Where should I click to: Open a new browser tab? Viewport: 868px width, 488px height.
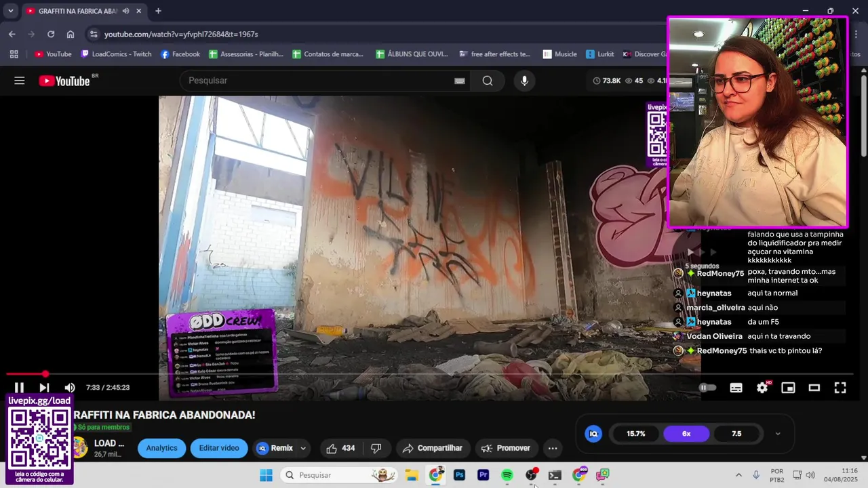158,11
